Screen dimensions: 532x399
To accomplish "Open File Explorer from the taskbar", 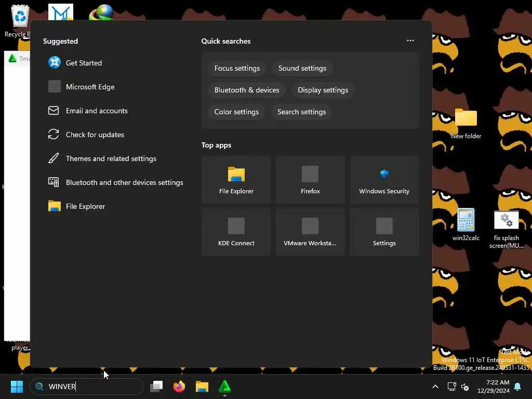I will [202, 387].
